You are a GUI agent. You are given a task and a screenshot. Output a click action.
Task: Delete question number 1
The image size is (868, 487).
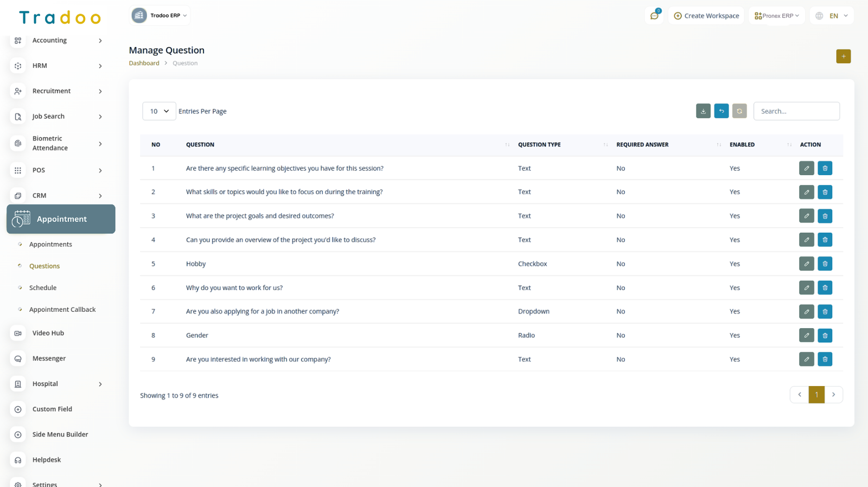pos(825,169)
